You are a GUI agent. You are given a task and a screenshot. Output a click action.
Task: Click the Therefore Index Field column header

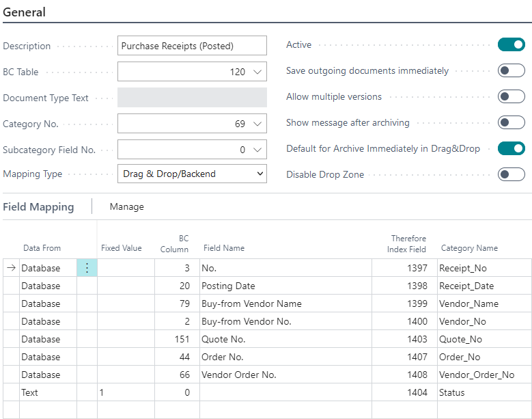(408, 244)
